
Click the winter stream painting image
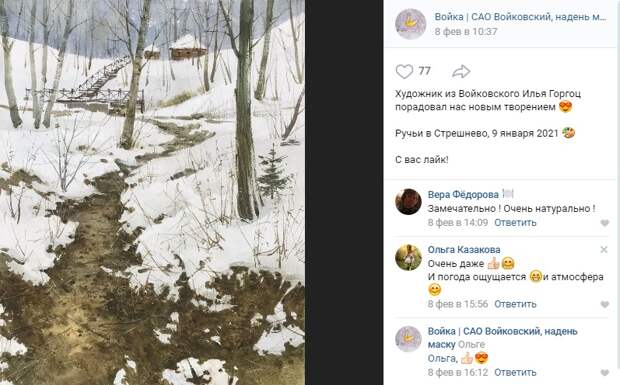tap(152, 192)
